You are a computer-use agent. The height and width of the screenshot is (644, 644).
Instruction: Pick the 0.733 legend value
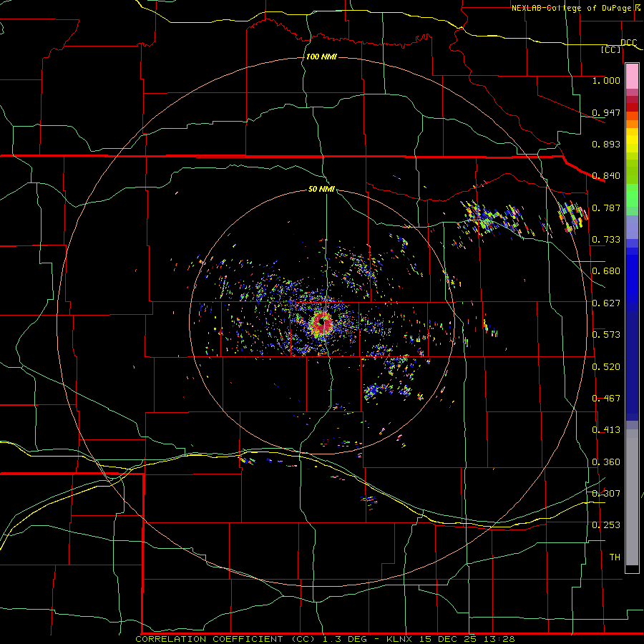click(606, 240)
